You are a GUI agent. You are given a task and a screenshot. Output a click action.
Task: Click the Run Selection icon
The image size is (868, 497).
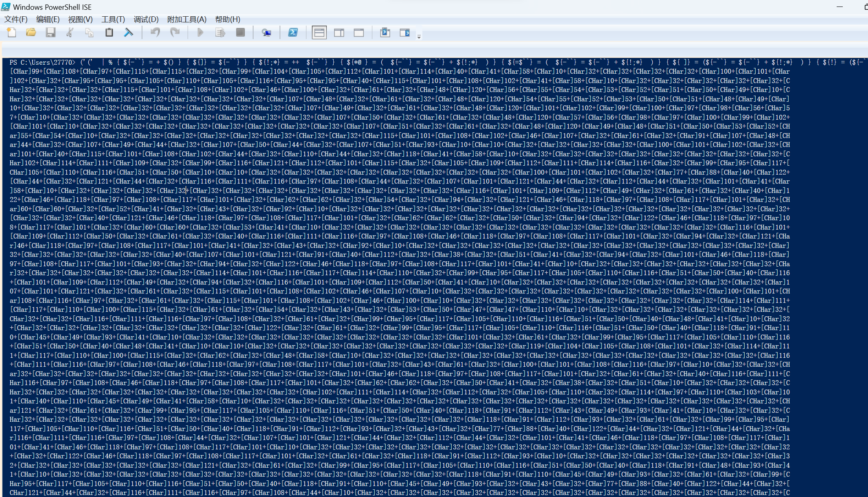point(220,33)
